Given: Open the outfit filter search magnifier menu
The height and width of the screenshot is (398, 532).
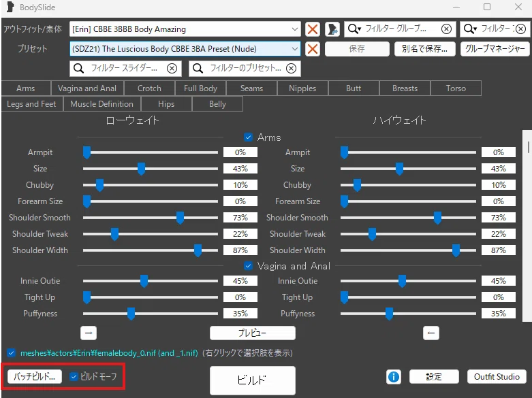Looking at the screenshot, I should coord(470,29).
